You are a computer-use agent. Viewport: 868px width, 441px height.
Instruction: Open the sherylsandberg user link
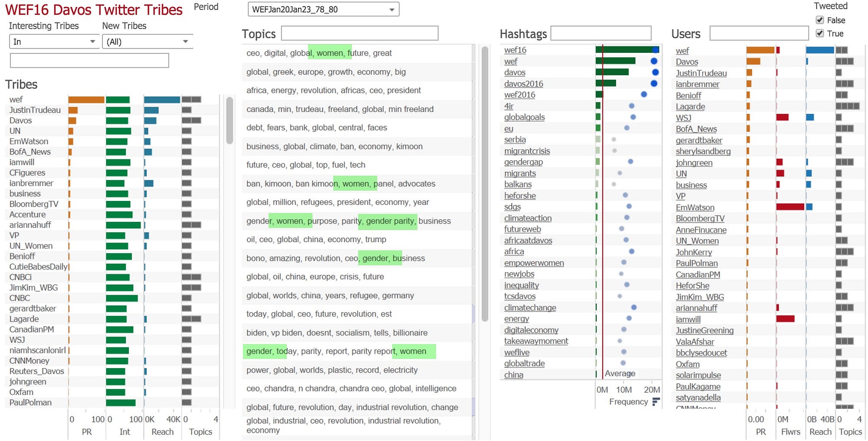click(x=703, y=151)
